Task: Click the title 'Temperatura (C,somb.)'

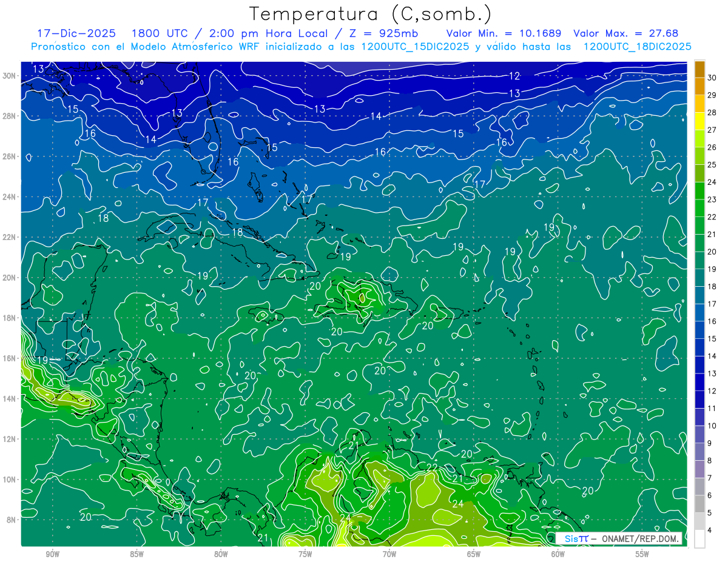Action: 371,14
